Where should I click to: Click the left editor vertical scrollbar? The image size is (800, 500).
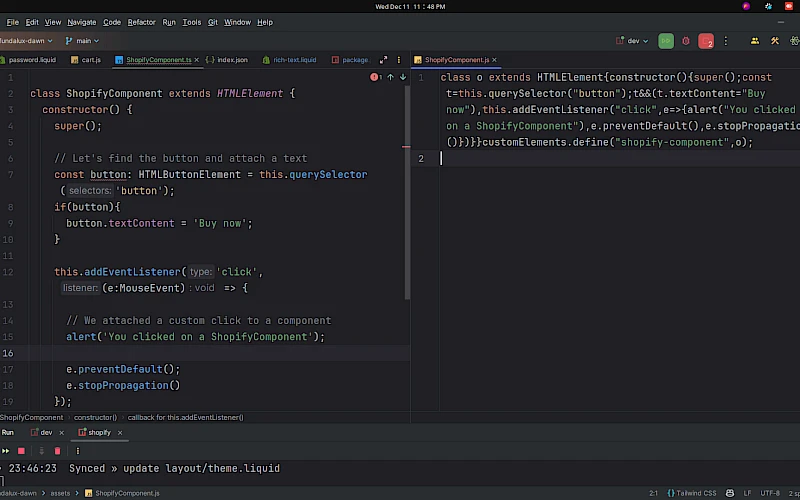coord(407,194)
